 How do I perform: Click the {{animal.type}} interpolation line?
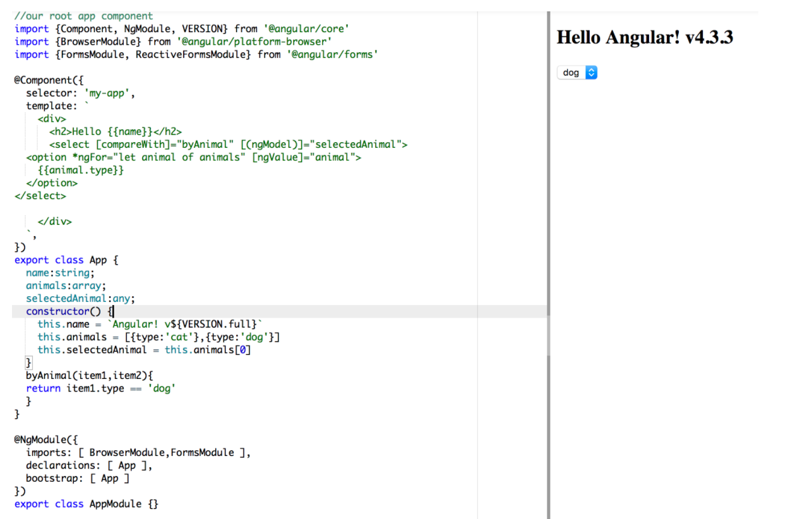click(x=81, y=170)
